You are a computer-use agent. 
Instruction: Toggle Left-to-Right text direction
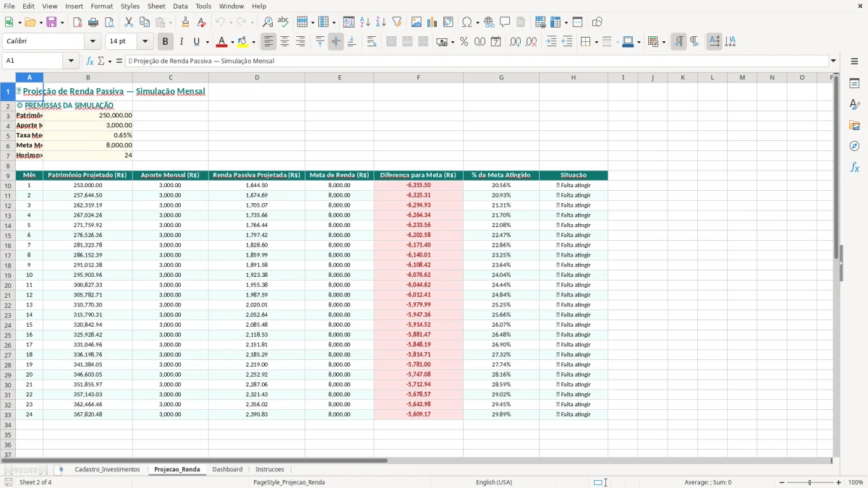coord(678,42)
